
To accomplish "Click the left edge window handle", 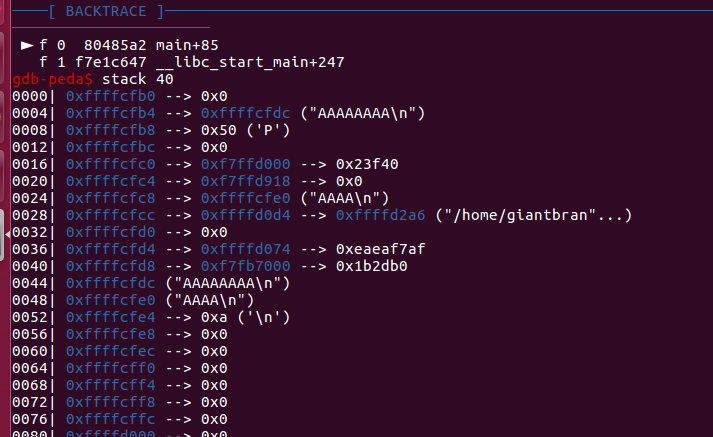I will click(4, 247).
